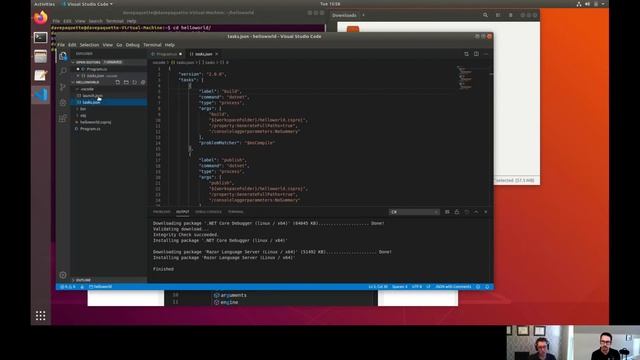Open launch.json in the explorer tree

click(x=92, y=96)
